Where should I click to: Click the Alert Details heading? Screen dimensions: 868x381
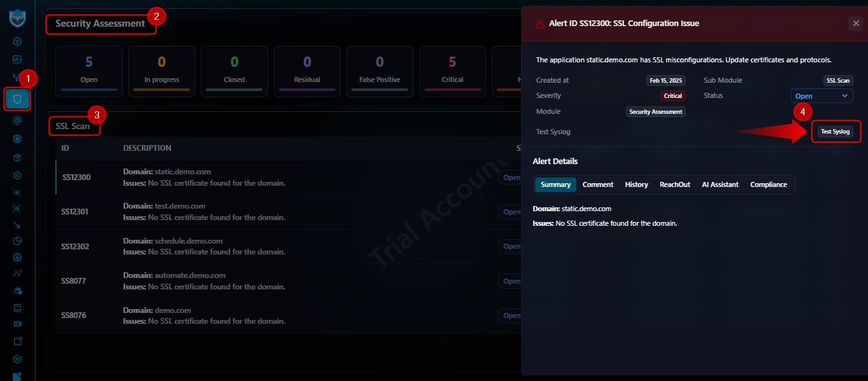tap(555, 162)
